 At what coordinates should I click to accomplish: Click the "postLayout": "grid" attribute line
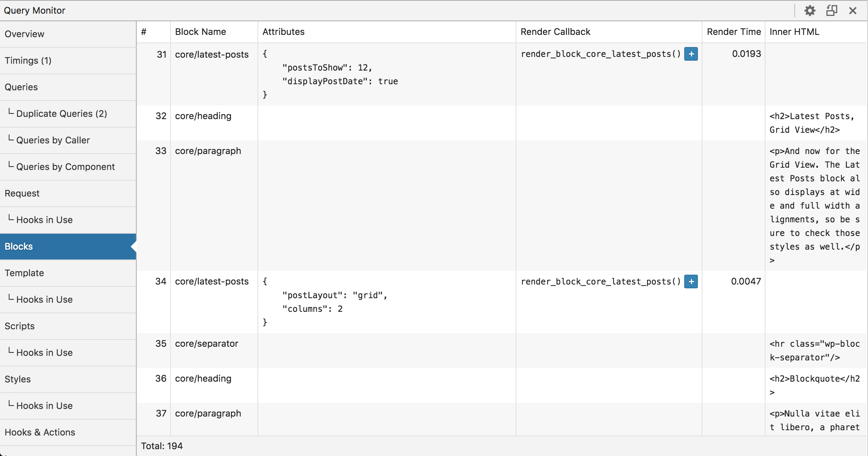[335, 295]
